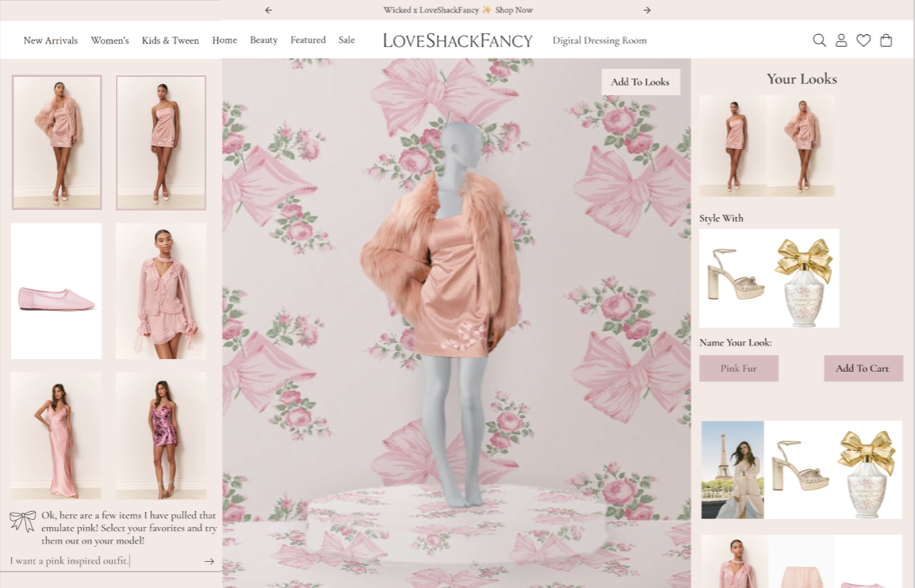The width and height of the screenshot is (915, 588).
Task: Click the Add To Cart button
Action: [863, 368]
